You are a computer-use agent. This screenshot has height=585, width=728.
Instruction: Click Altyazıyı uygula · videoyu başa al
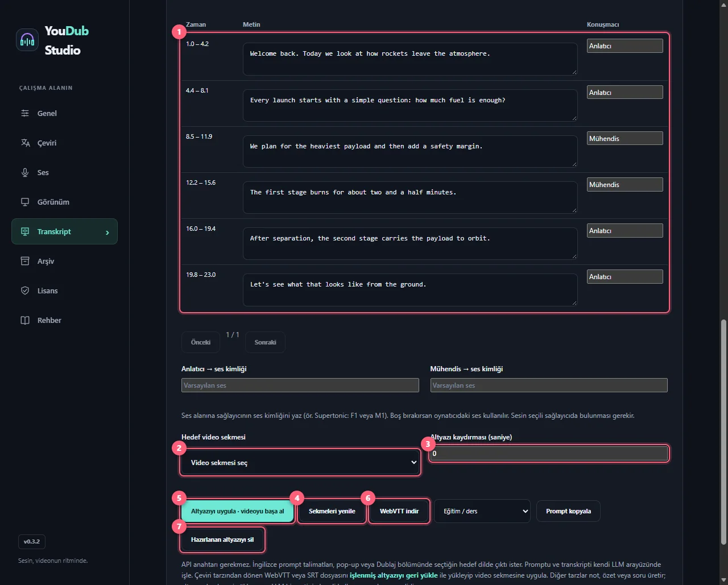coord(237,511)
